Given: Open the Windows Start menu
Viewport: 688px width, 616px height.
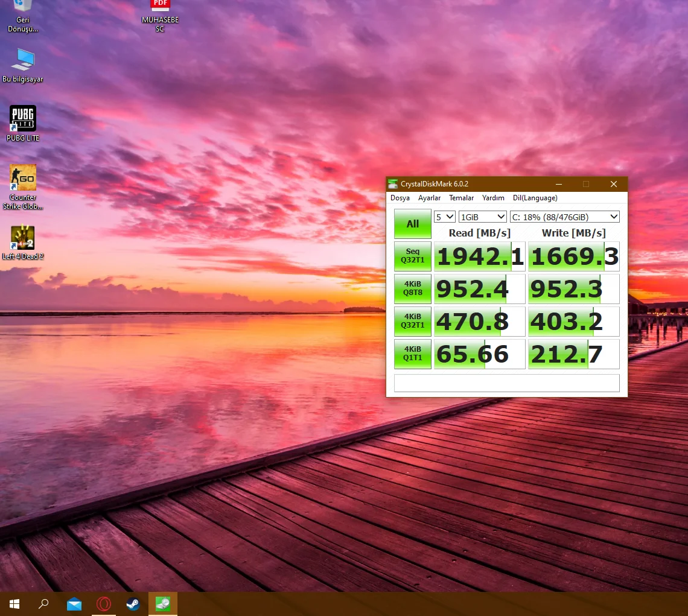Looking at the screenshot, I should [x=14, y=604].
